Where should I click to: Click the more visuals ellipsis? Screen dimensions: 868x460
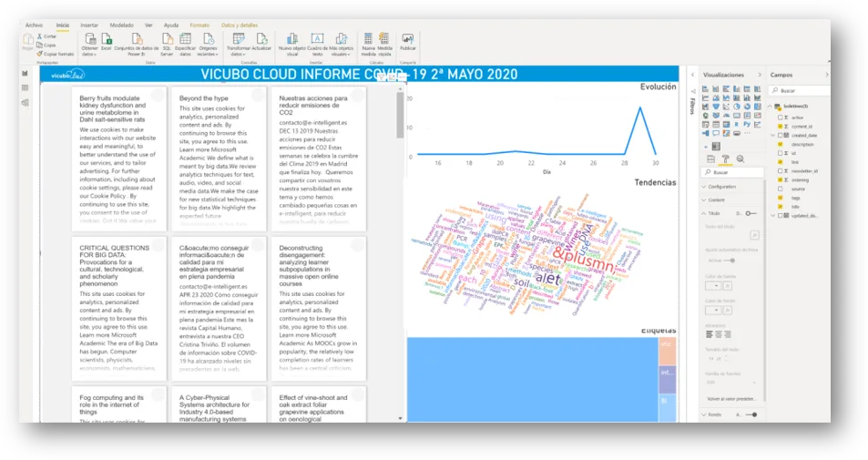(x=747, y=133)
